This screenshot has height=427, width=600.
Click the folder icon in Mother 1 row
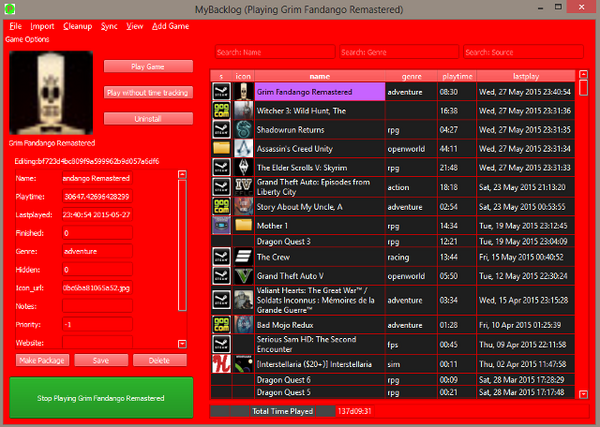click(x=243, y=226)
